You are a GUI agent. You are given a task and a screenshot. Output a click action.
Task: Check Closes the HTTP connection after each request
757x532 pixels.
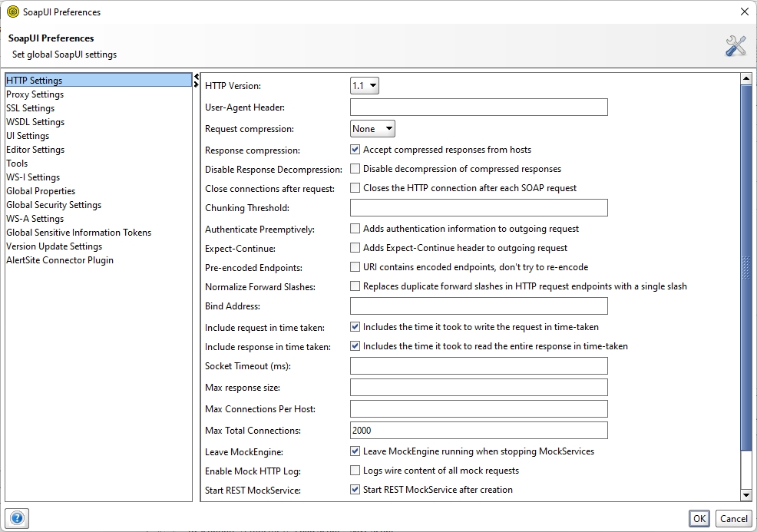[355, 188]
